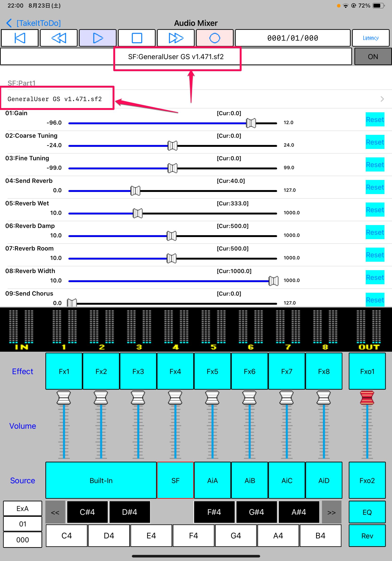
Task: Tap the Source row label
Action: pos(23,480)
